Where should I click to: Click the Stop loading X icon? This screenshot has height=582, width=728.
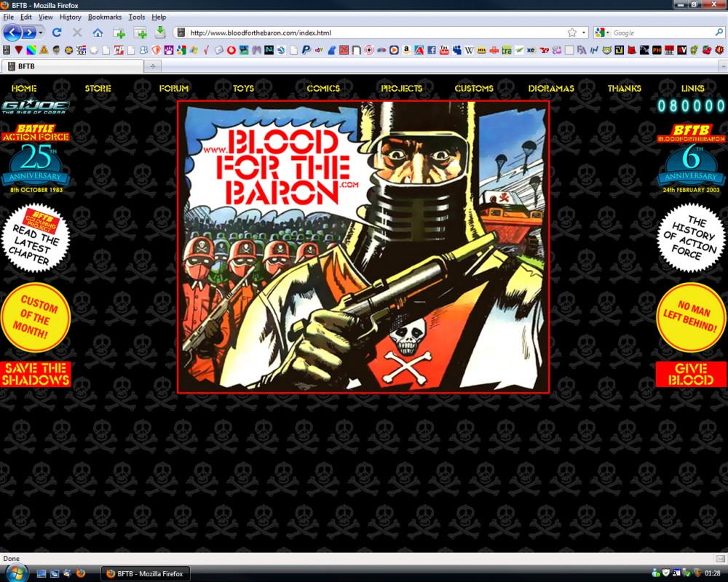[x=77, y=33]
